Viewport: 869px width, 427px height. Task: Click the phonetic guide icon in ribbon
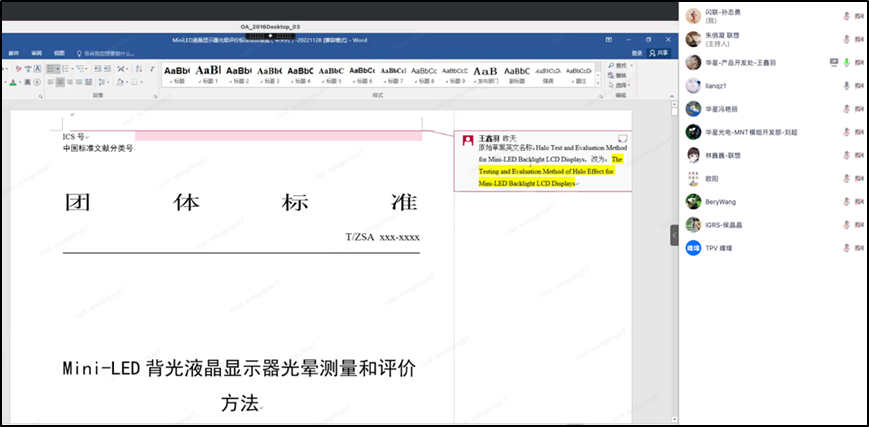(x=28, y=69)
